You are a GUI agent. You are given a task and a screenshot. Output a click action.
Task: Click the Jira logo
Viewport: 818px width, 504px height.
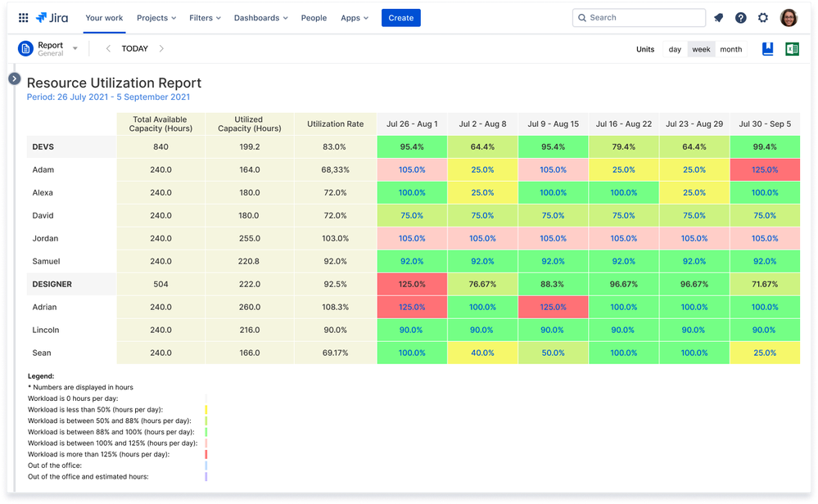pyautogui.click(x=52, y=18)
